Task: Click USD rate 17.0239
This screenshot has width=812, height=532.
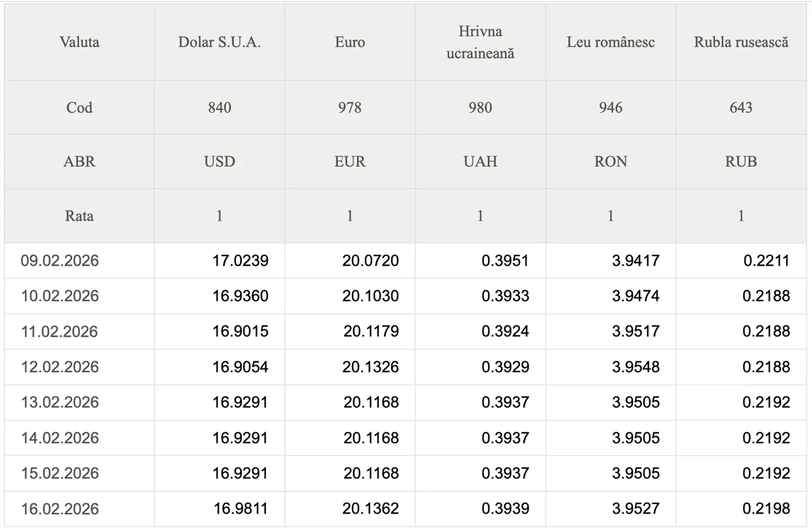Action: click(240, 261)
